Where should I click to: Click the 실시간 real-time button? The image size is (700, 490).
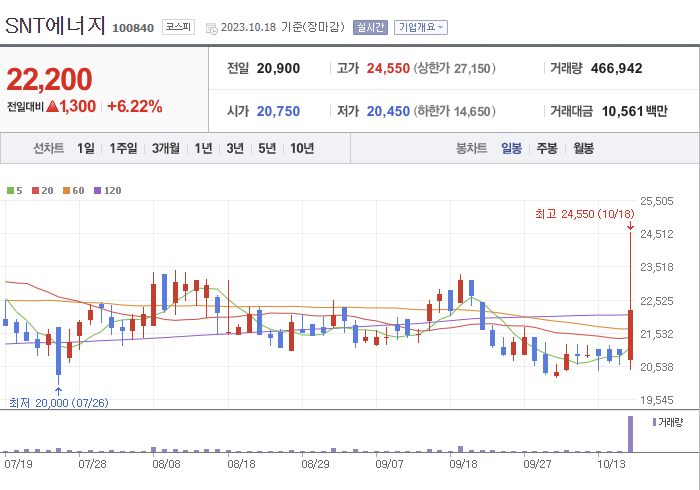point(370,27)
